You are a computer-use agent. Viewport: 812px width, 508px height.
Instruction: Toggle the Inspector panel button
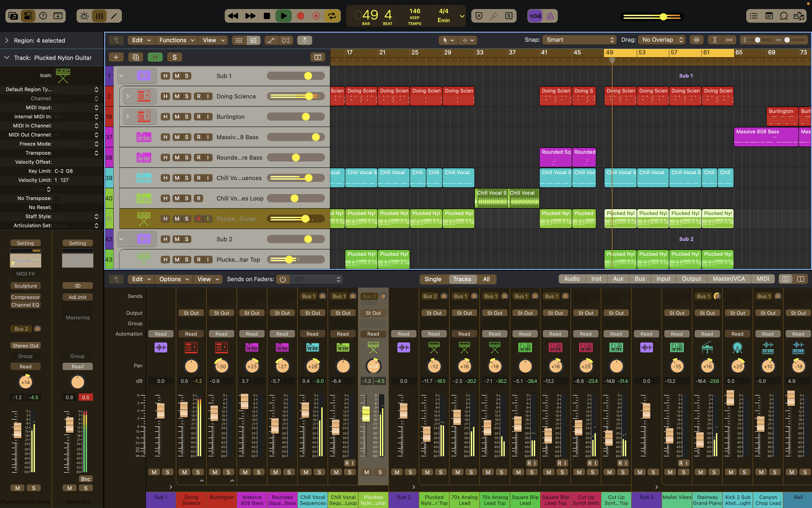28,16
